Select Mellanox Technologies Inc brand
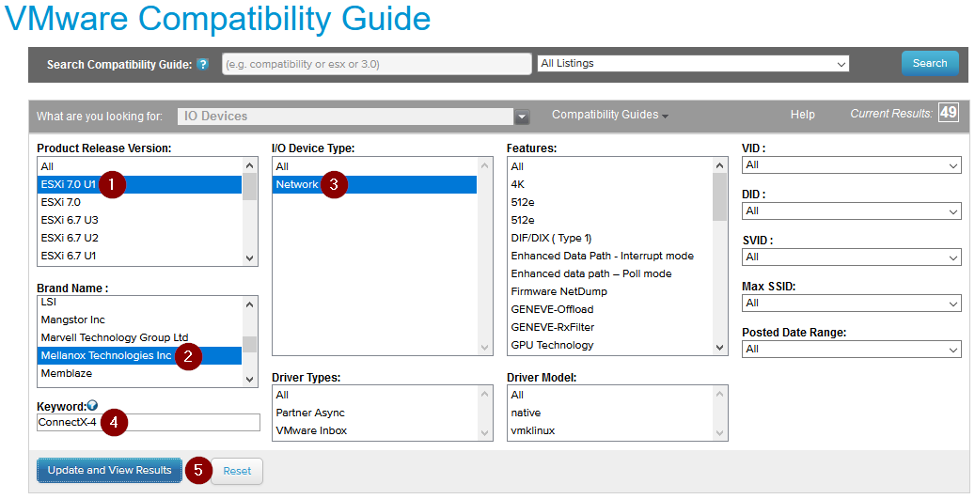The width and height of the screenshot is (977, 499). (140, 356)
